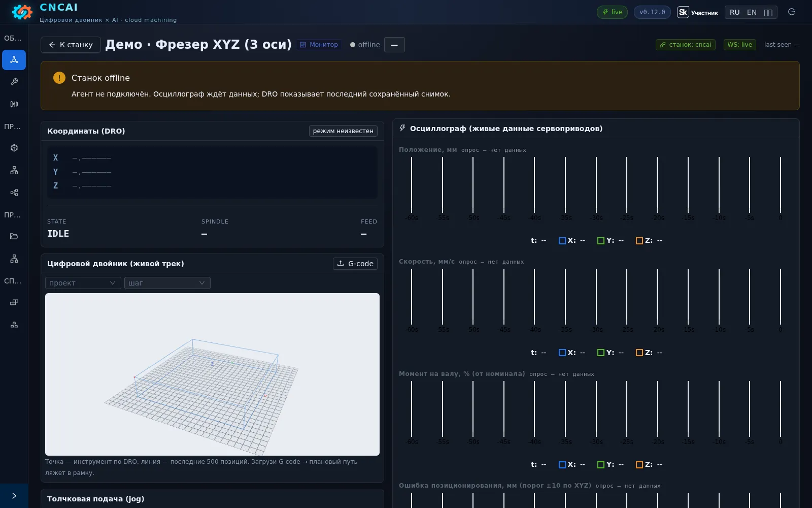
Task: Click the green live status pill
Action: (612, 12)
